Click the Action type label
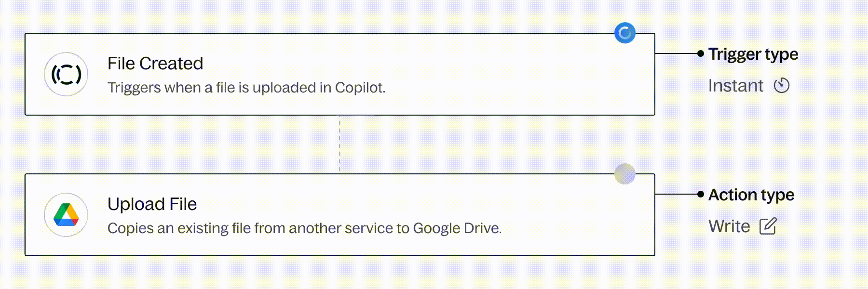This screenshot has width=868, height=289. pyautogui.click(x=751, y=195)
